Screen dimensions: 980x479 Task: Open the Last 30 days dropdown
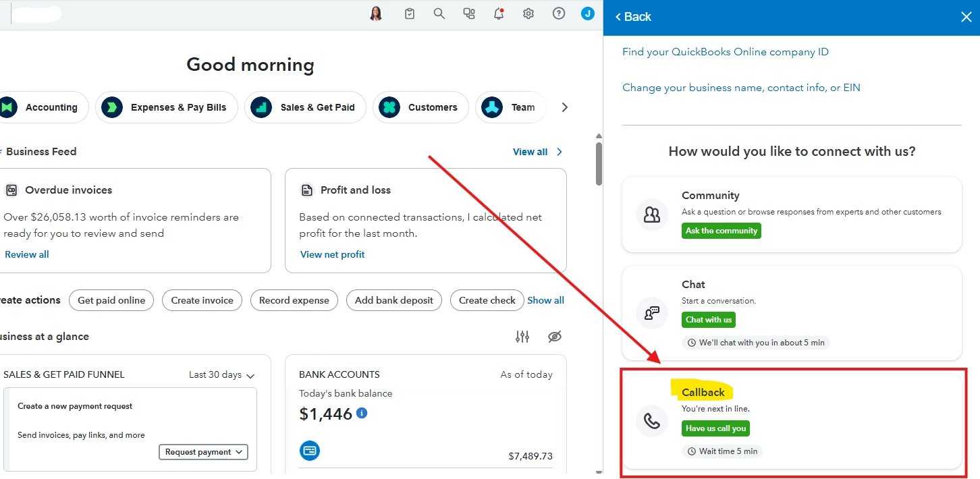tap(221, 375)
